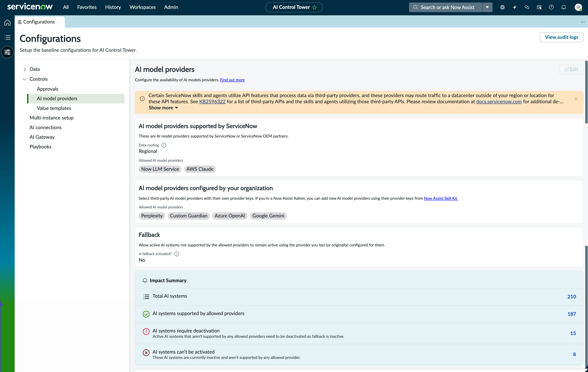Open the 8 can't be activated count
The image size is (588, 372).
574,354
